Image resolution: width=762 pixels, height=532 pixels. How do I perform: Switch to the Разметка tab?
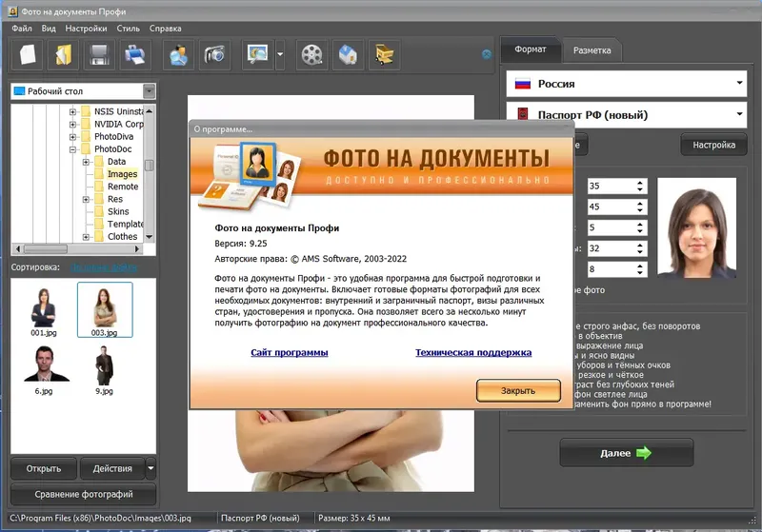(x=592, y=50)
